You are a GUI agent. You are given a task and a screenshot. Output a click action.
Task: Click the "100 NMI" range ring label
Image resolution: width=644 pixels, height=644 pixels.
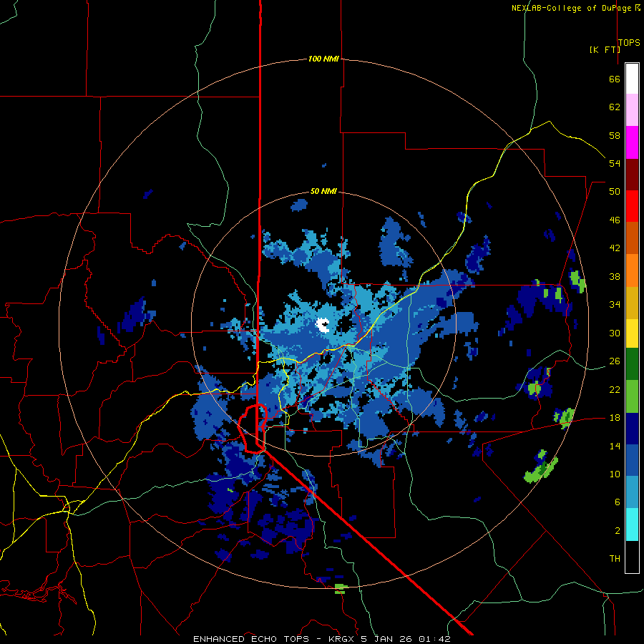pos(323,59)
